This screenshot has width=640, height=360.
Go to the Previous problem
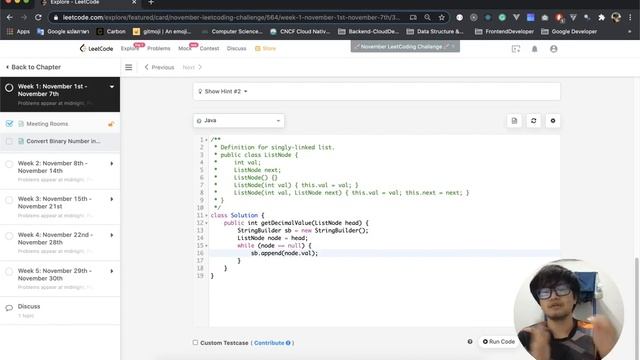tap(160, 67)
